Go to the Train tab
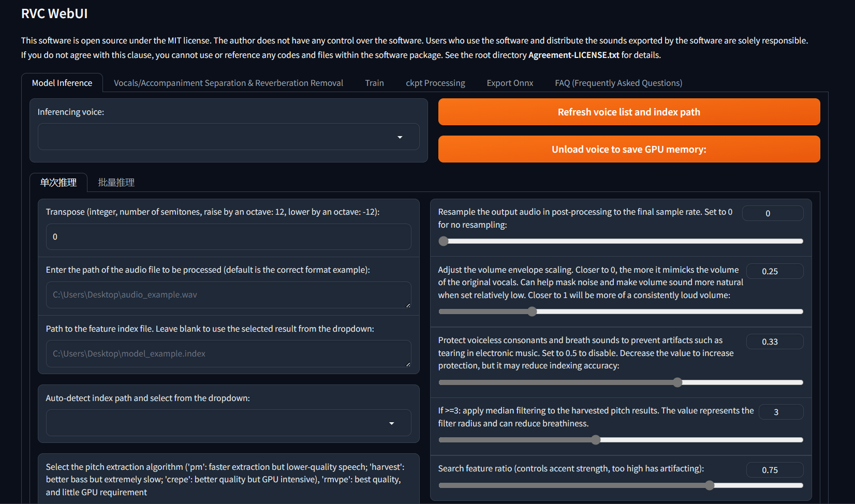855x504 pixels. (374, 83)
